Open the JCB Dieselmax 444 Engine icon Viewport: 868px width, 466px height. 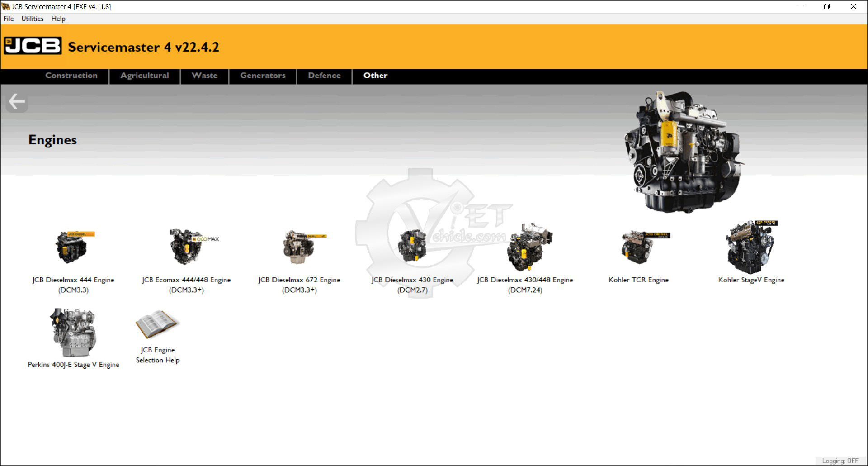click(x=72, y=247)
